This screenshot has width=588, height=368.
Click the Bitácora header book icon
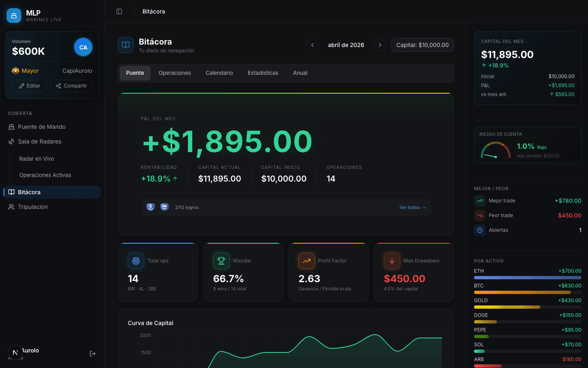(x=126, y=45)
